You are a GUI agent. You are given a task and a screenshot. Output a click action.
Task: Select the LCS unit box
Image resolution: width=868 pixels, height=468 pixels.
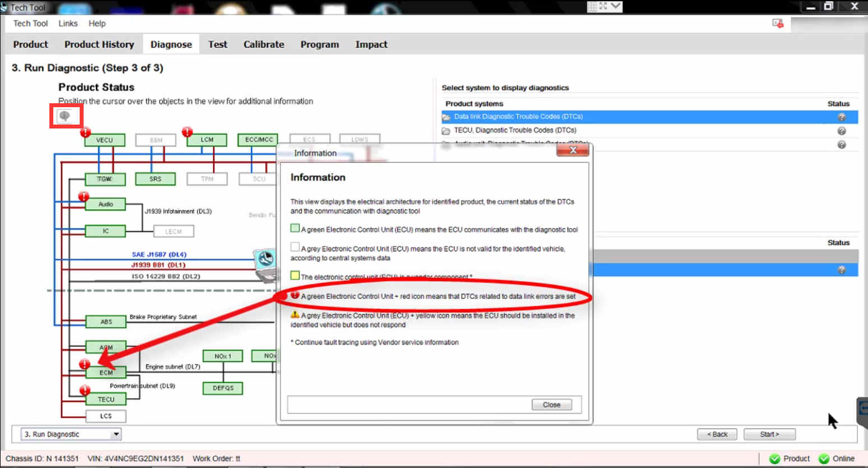tap(106, 416)
